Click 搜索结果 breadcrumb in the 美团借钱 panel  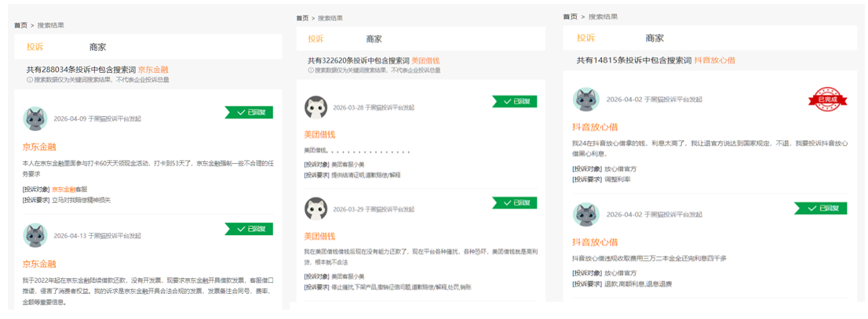(331, 18)
